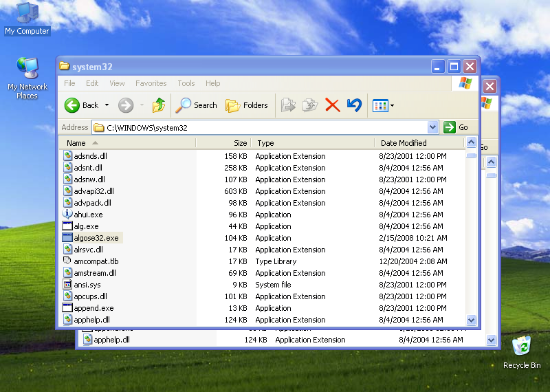550x392 pixels.
Task: Click the date 12/20/2004 2:08 AM
Action: click(x=413, y=261)
